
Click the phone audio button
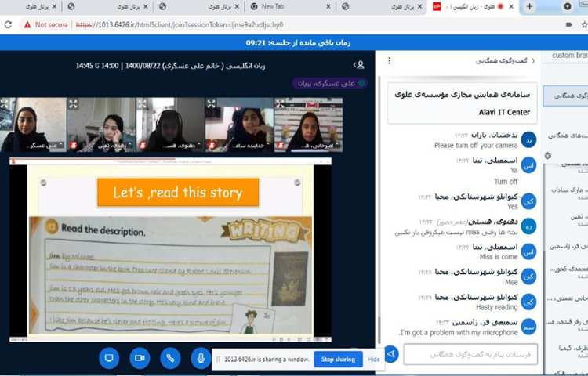point(170,358)
